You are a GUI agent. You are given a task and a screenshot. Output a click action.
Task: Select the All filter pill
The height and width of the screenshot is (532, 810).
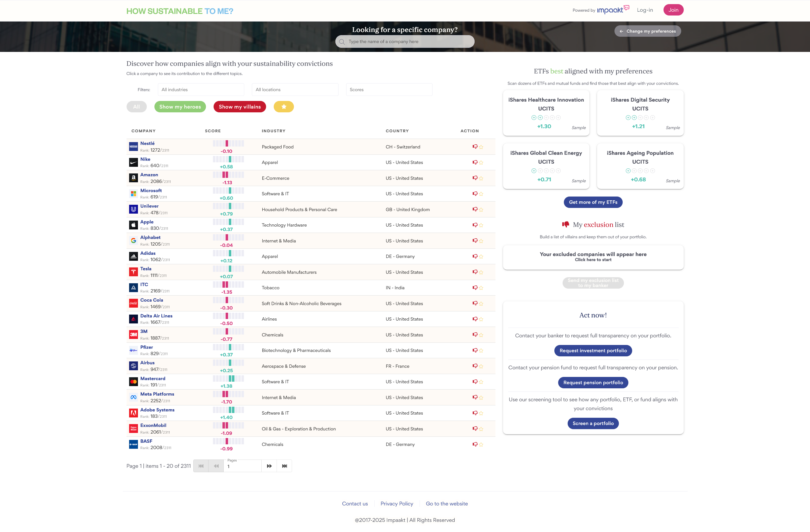[x=136, y=107]
